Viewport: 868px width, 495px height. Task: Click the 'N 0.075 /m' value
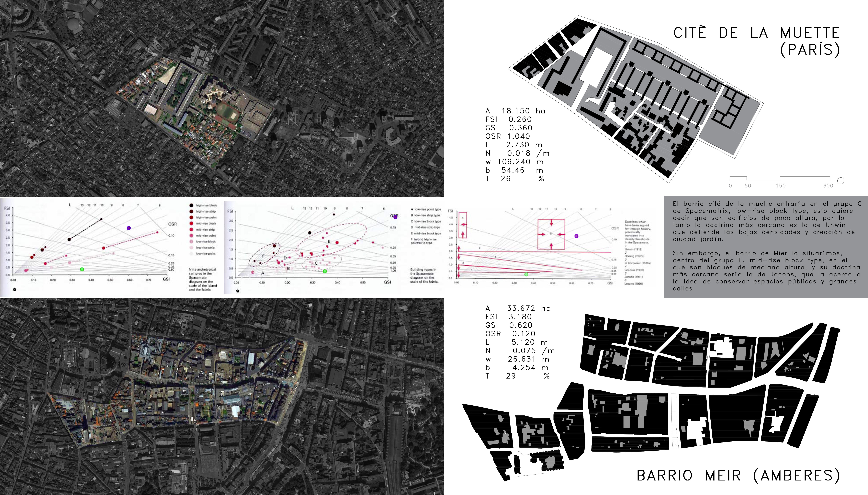520,351
